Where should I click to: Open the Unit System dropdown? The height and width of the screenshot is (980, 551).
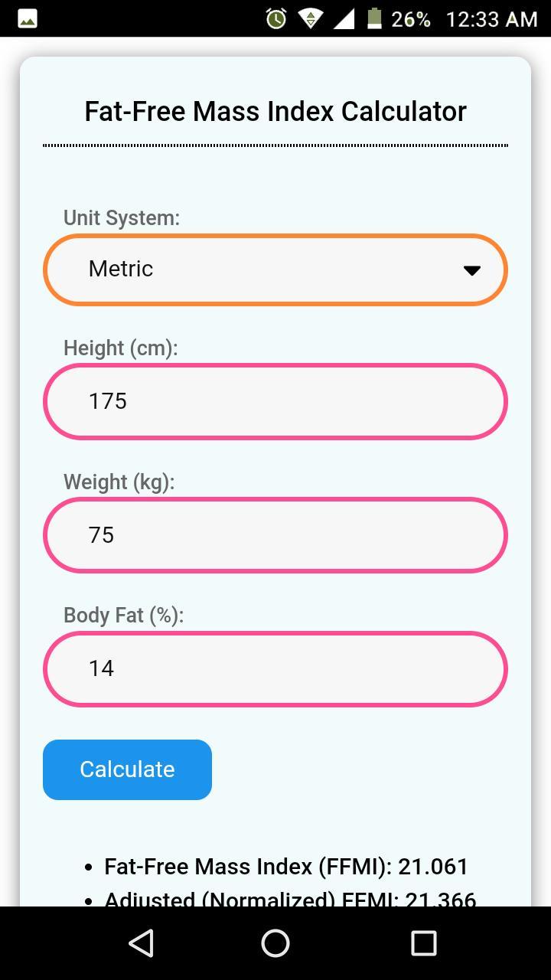coord(275,269)
